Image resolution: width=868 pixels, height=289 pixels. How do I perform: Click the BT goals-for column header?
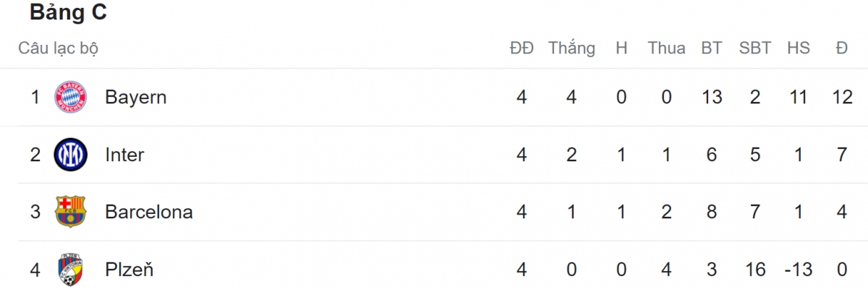712,48
